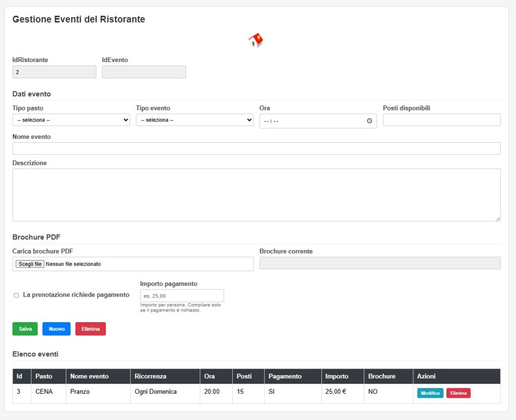Focus the Nome evento text field

click(x=256, y=148)
